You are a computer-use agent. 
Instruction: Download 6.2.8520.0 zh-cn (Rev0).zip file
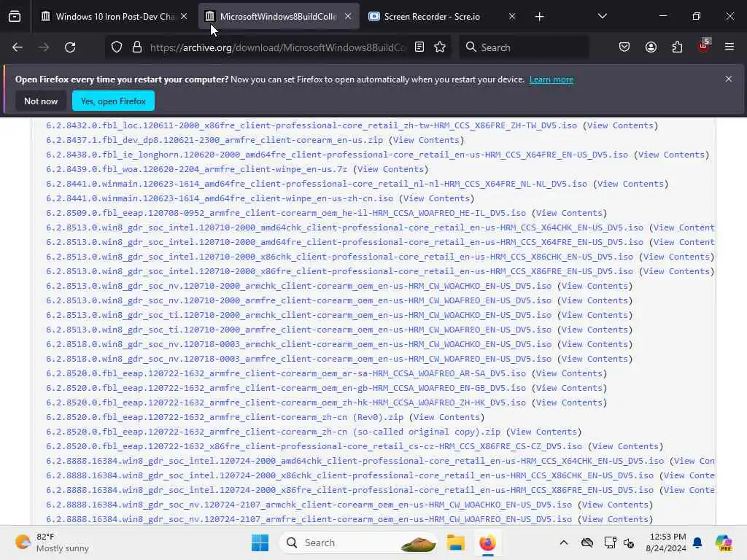225,417
